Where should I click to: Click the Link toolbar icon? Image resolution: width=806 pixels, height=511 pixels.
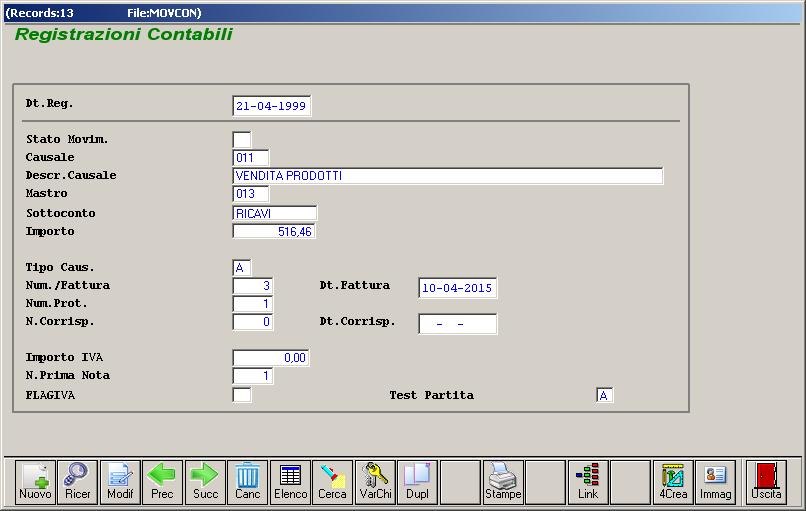click(x=588, y=481)
